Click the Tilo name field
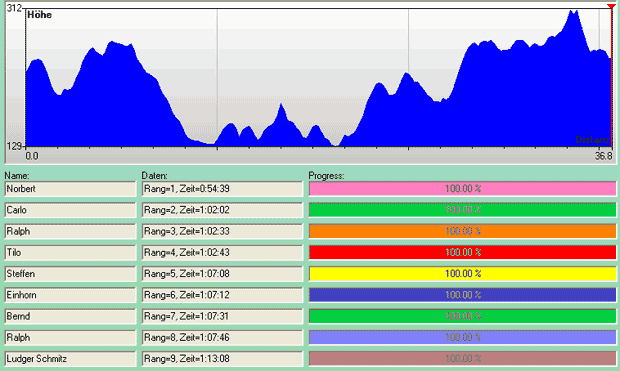 tap(70, 253)
